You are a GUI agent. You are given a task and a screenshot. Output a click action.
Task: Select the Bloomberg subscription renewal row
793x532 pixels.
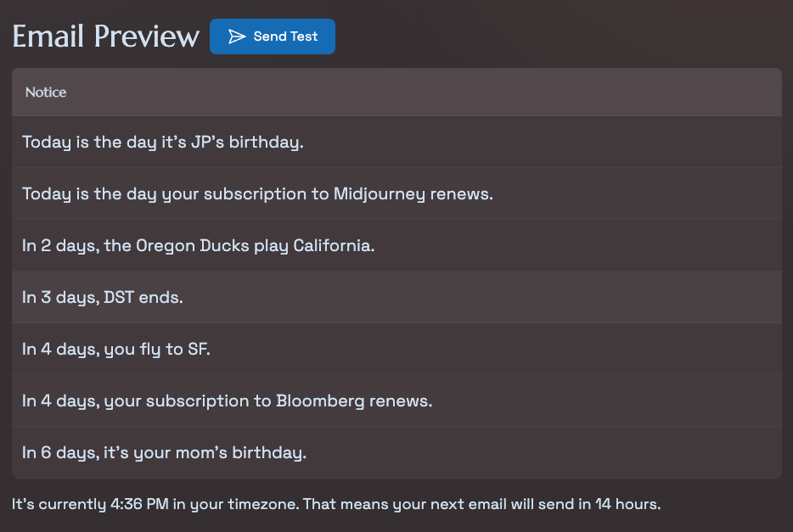coord(396,401)
